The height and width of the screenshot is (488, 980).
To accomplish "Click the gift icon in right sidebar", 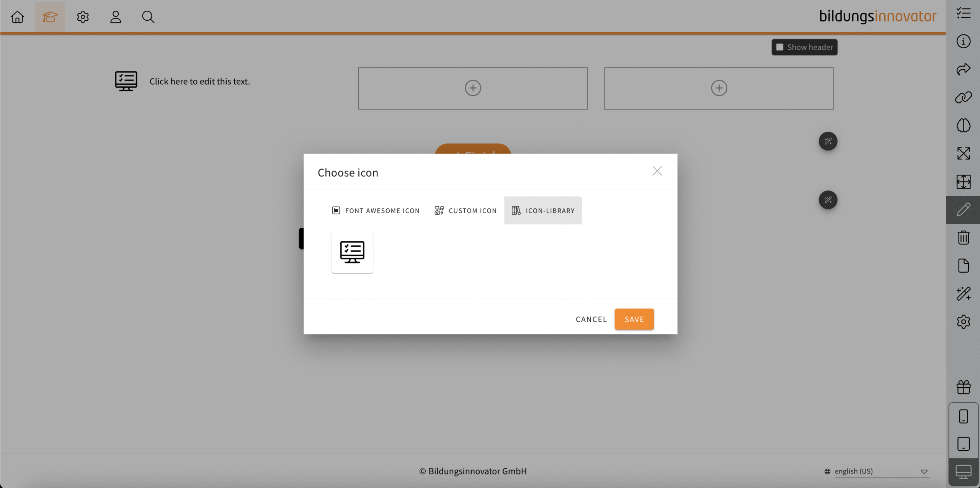I will coord(963,387).
